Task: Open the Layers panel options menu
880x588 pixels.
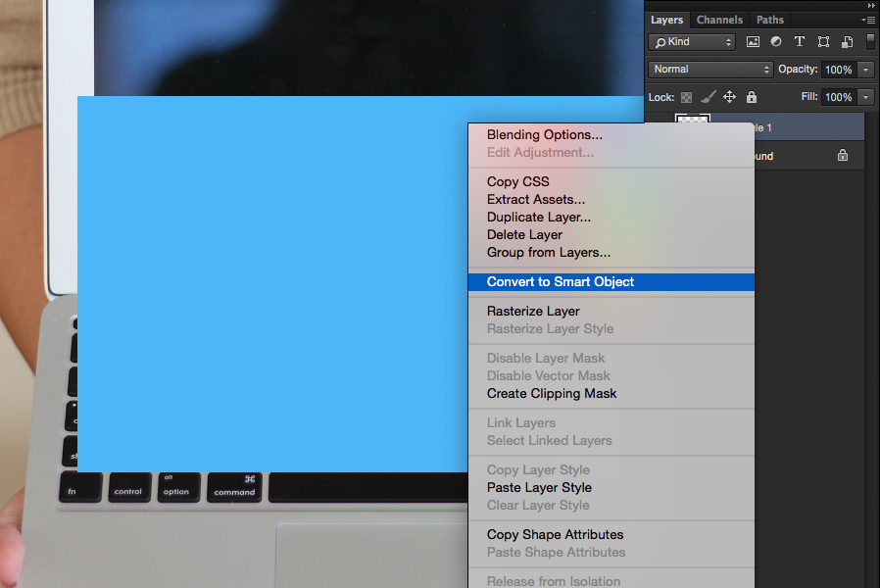Action: point(867,20)
